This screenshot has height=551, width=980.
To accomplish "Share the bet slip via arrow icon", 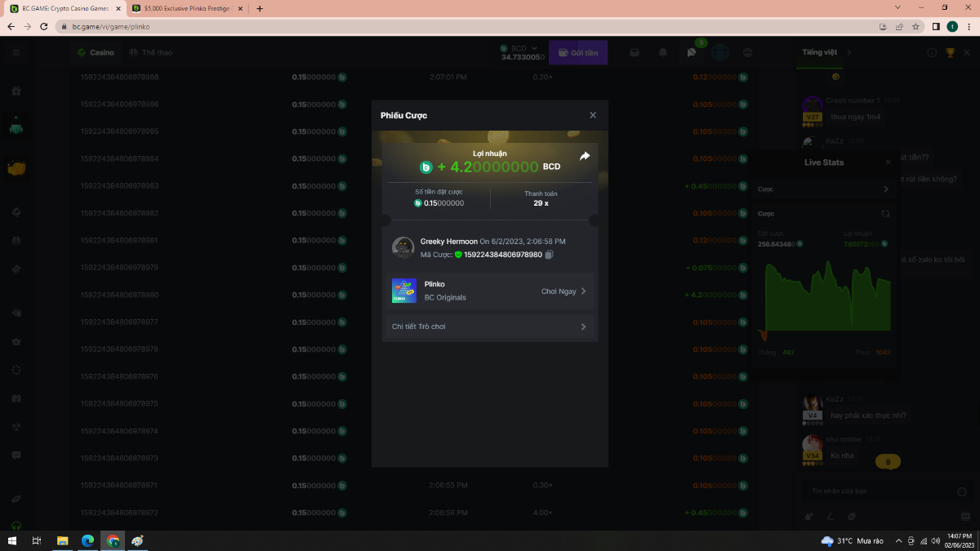I will click(585, 156).
